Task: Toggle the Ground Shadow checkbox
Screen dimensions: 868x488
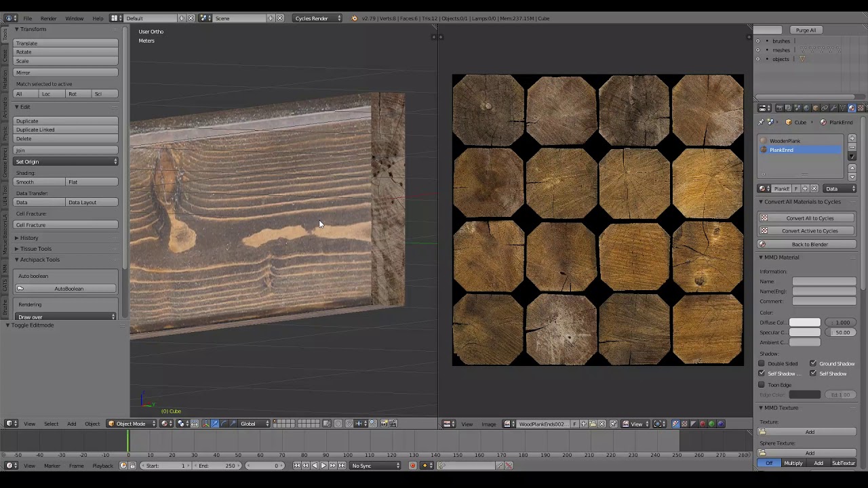Action: click(x=813, y=364)
